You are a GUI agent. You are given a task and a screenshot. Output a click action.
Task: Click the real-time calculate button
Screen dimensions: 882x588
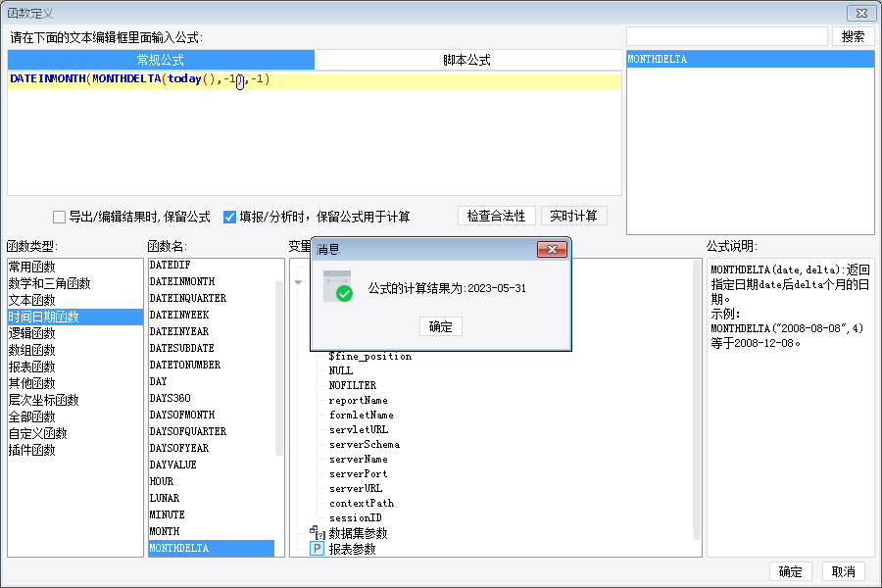[573, 216]
